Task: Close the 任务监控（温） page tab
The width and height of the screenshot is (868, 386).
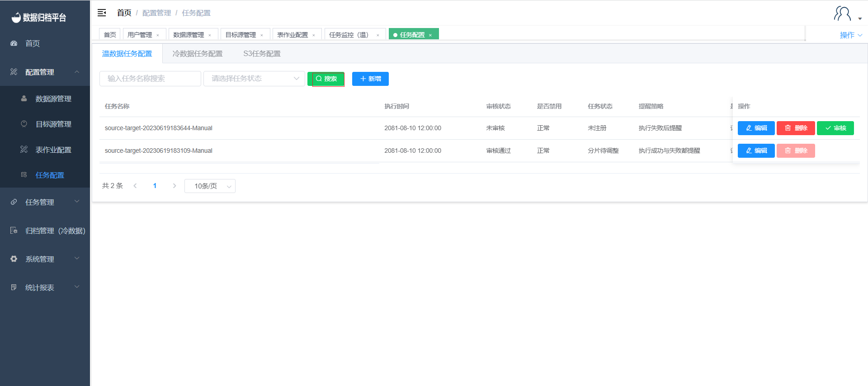Action: [x=378, y=35]
